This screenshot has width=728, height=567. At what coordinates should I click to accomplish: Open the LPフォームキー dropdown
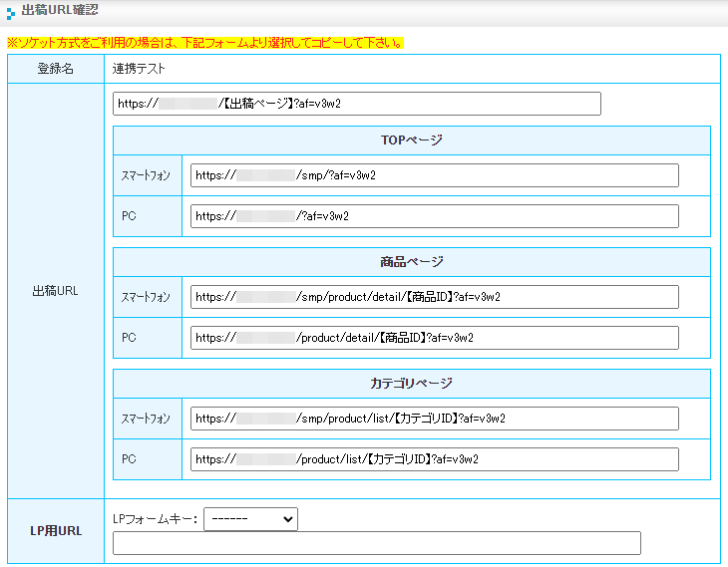[250, 518]
